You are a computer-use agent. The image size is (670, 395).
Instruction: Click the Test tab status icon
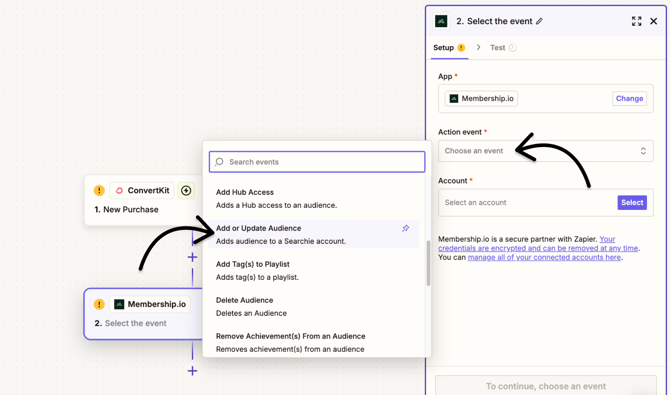(513, 47)
